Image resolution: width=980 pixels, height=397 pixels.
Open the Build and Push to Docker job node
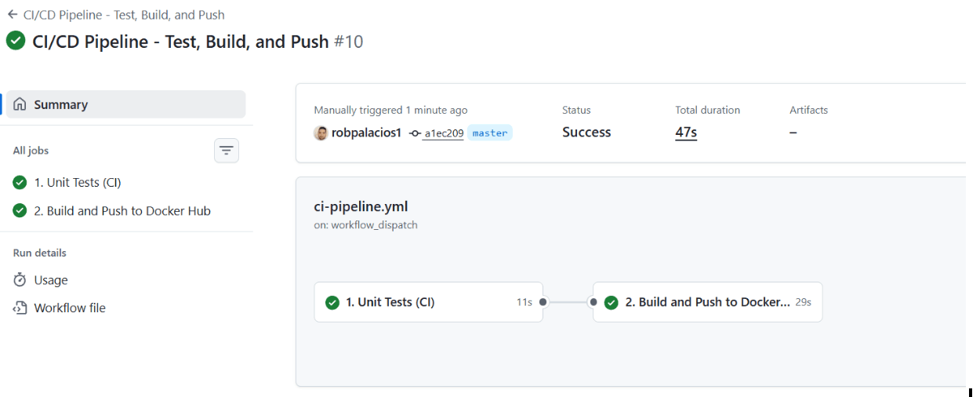point(707,302)
